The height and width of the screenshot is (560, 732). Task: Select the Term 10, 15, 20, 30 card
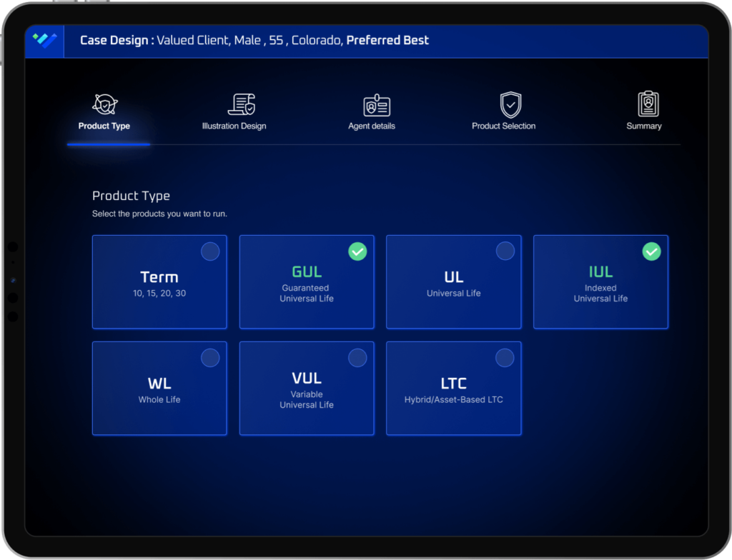point(159,282)
